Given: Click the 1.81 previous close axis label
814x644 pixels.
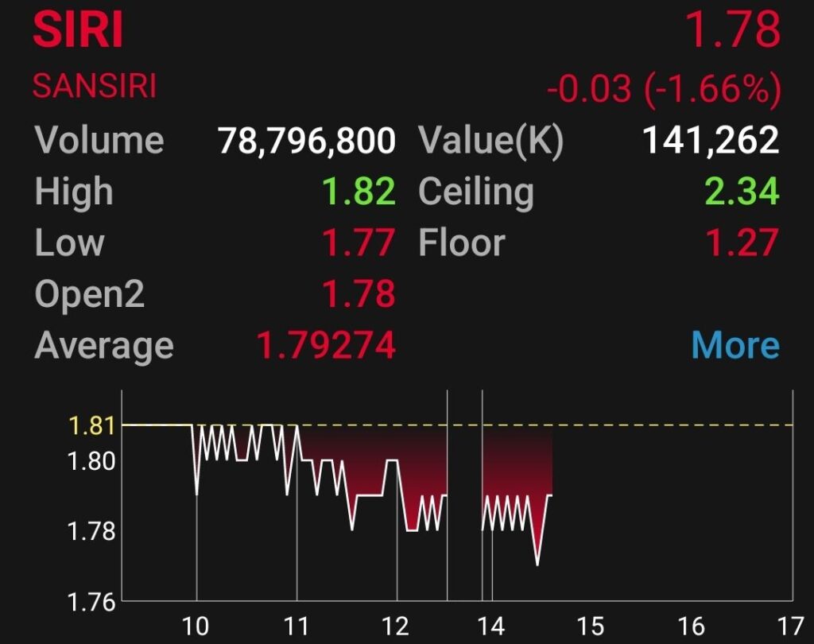Looking at the screenshot, I should click(x=91, y=425).
